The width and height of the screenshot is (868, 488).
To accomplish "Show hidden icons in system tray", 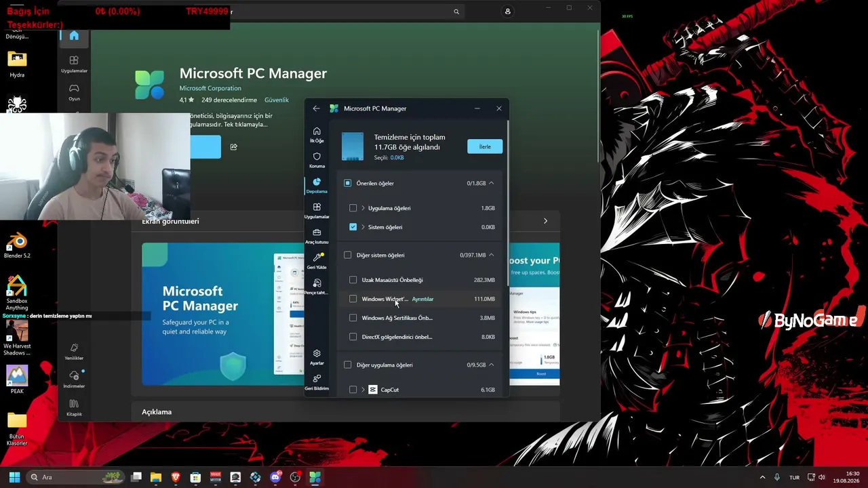I will point(762,477).
